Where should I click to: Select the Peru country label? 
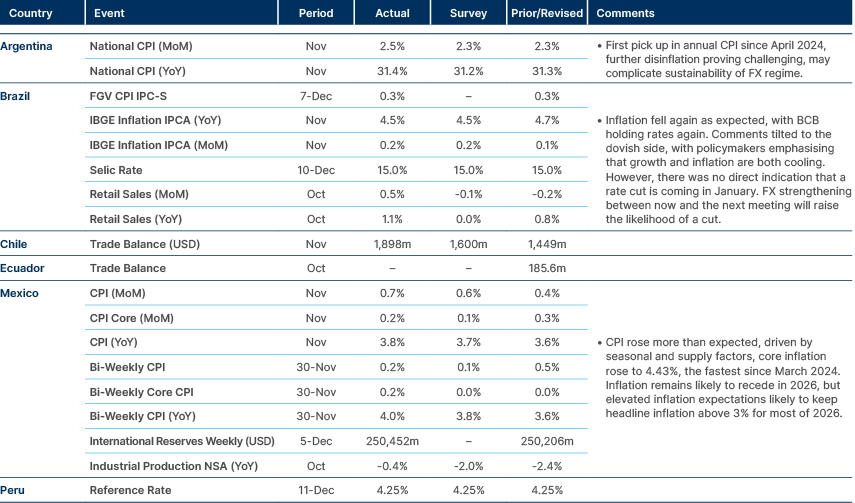pos(13,490)
